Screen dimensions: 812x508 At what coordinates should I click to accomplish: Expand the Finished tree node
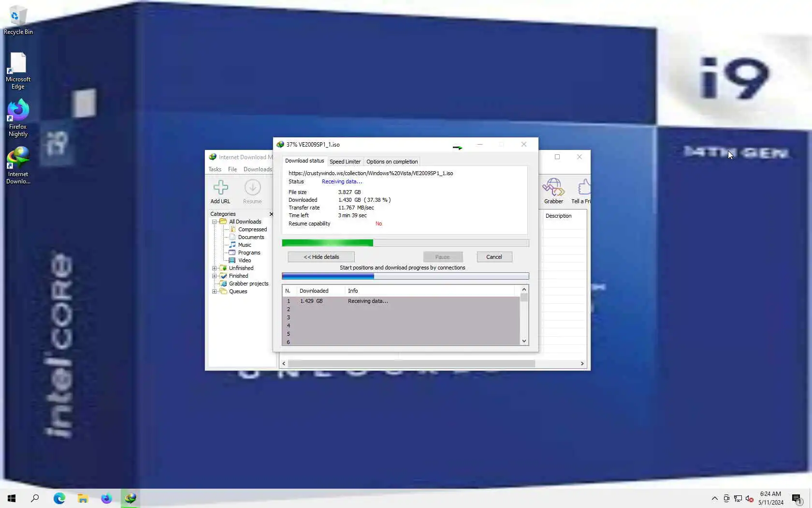pos(214,276)
